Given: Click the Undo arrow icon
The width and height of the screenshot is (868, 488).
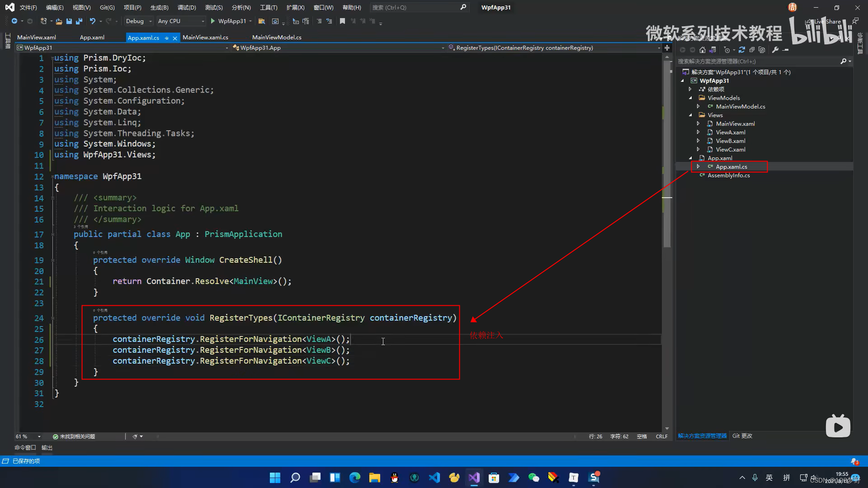Looking at the screenshot, I should 93,21.
